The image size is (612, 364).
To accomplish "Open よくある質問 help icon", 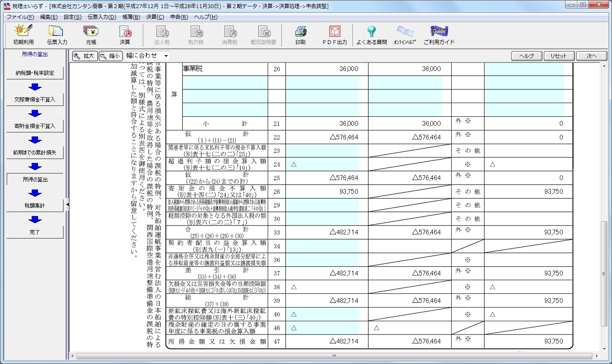I will (371, 35).
